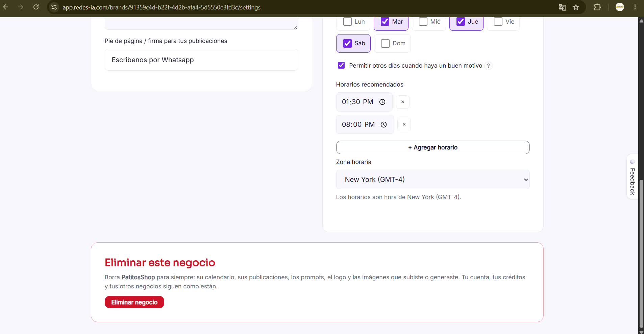Open the clock picker for 08:00 PM
Screen dimensions: 644x334
[383, 124]
